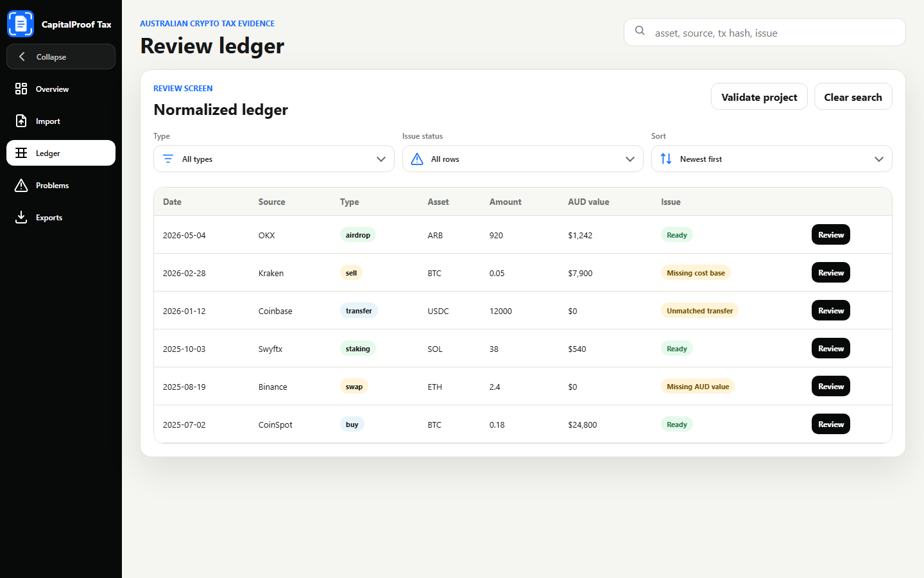The width and height of the screenshot is (924, 578).
Task: Click the Coinbase source cell
Action: point(275,311)
